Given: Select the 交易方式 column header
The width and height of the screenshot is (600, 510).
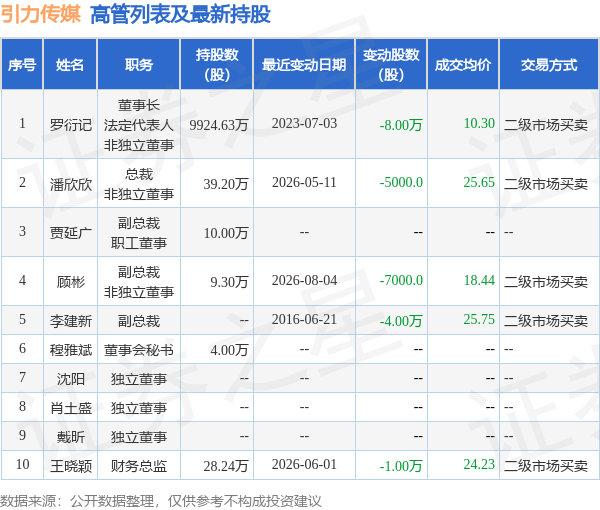Looking at the screenshot, I should pos(549,65).
